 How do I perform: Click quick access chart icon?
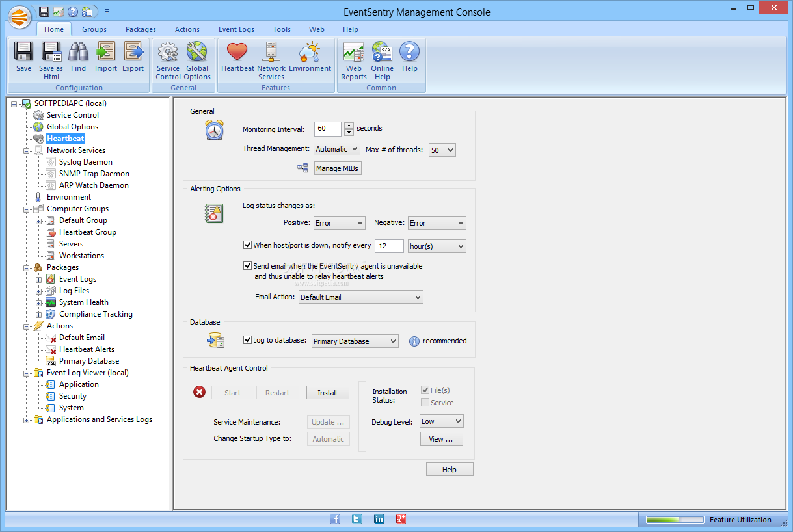tap(58, 11)
